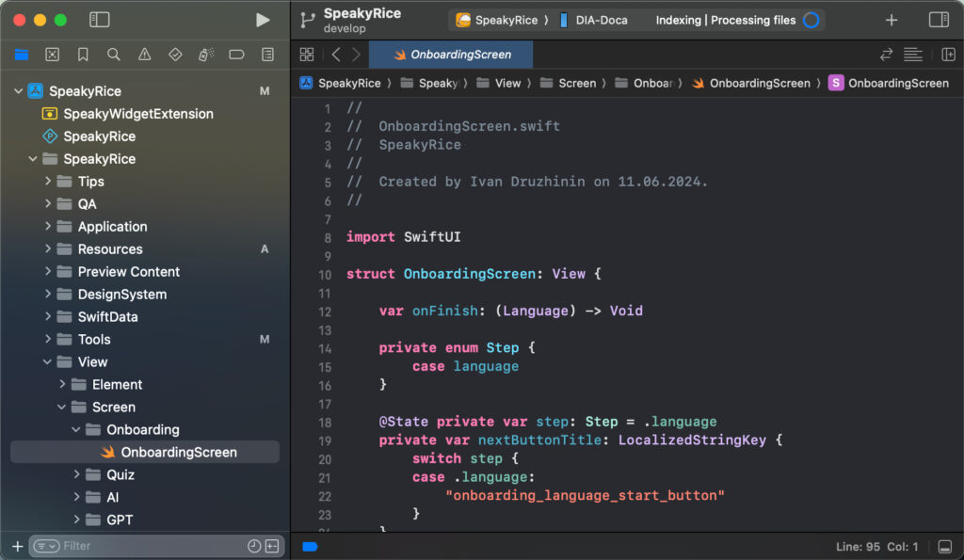The height and width of the screenshot is (560, 964).
Task: Run the project with the play button
Action: pyautogui.click(x=263, y=20)
